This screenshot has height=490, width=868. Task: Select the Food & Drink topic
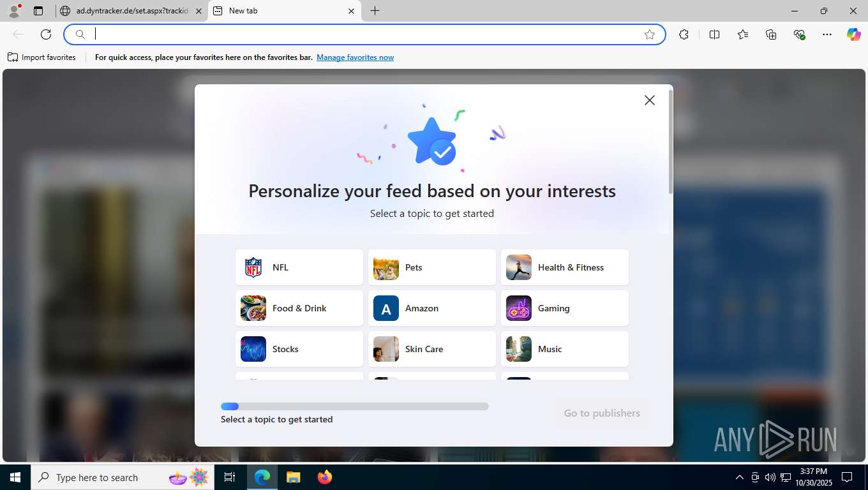coord(299,308)
